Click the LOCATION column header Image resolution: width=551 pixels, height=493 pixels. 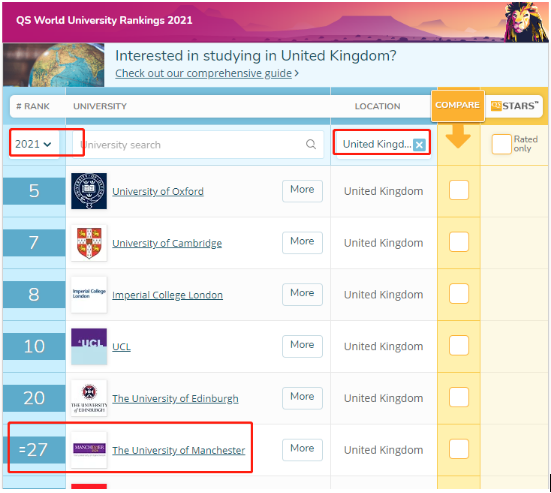coord(377,106)
